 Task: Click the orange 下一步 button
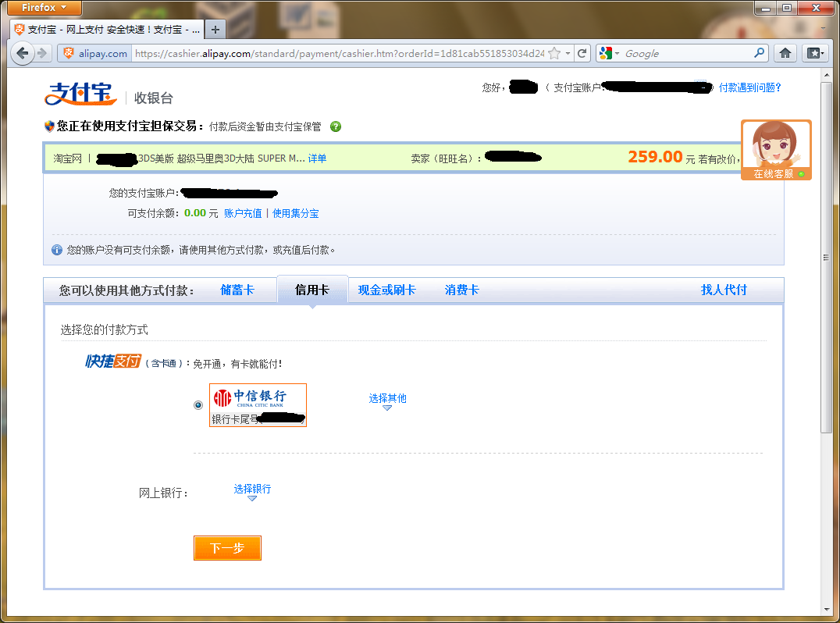[227, 548]
